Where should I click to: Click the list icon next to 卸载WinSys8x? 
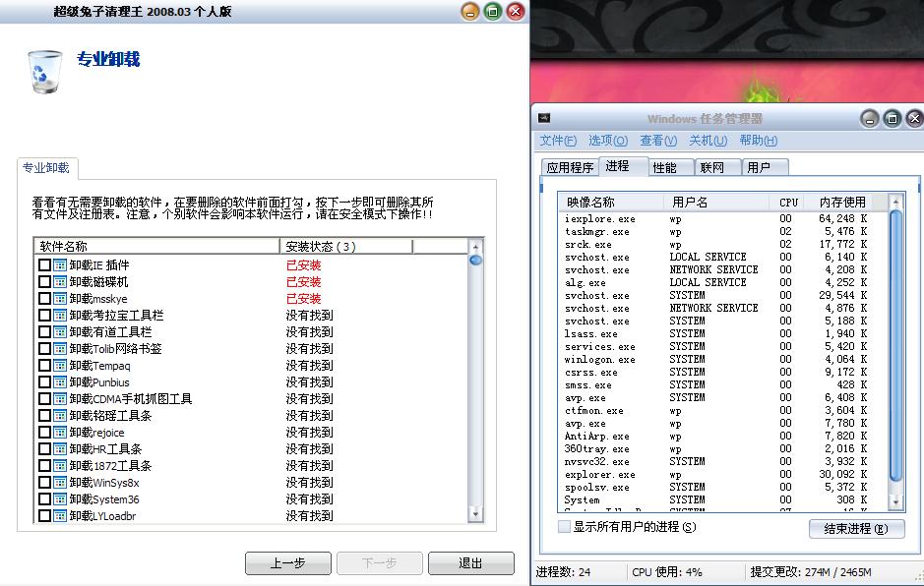[x=59, y=483]
